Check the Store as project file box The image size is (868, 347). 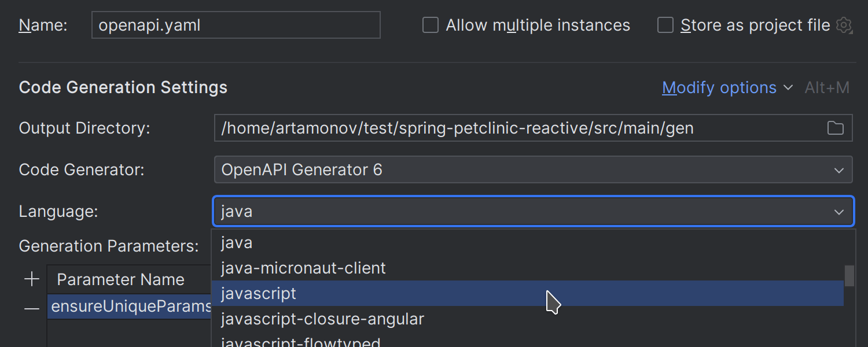[x=665, y=25]
